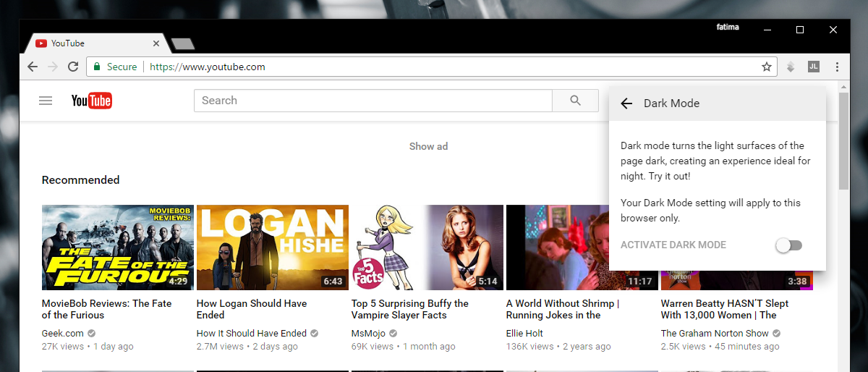Click into the YouTube search field
868x372 pixels.
[373, 101]
